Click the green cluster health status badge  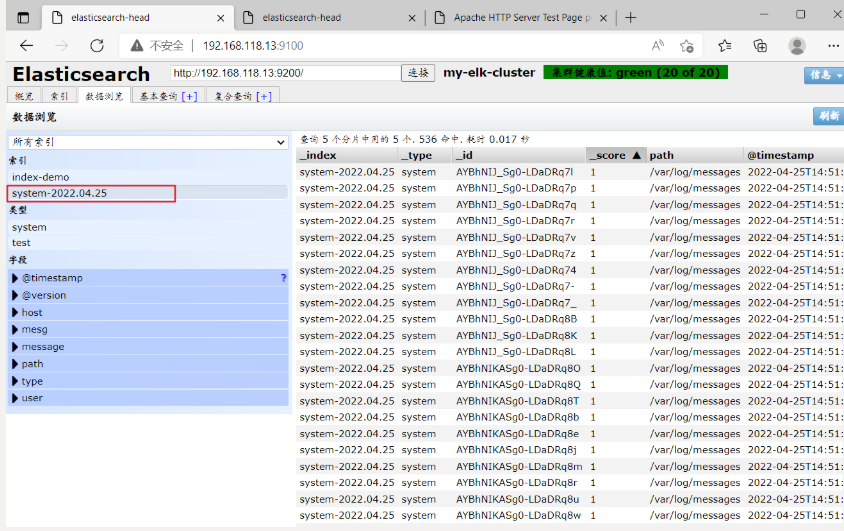636,72
